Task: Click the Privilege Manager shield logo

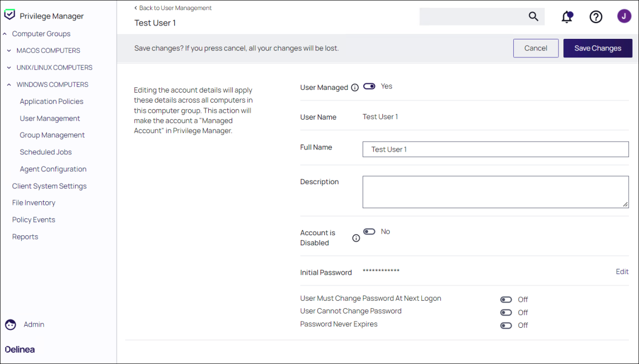Action: (x=10, y=15)
